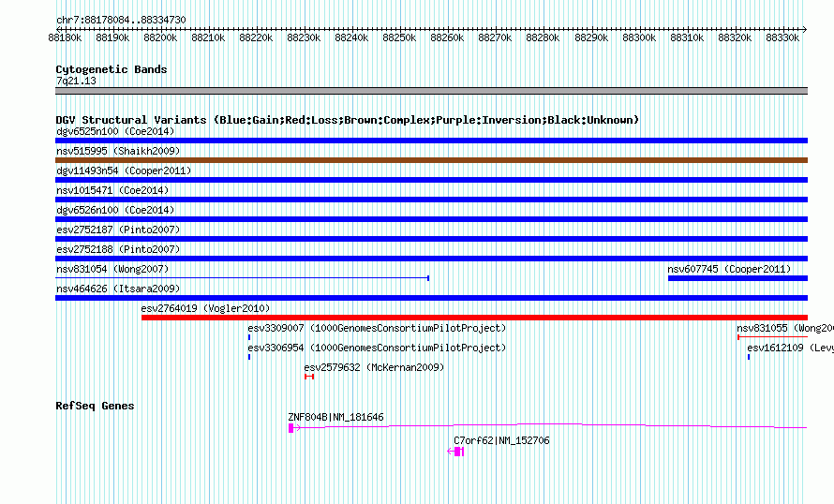Image resolution: width=834 pixels, height=504 pixels.
Task: Click the 88270k ruler tick label
Action: pyautogui.click(x=495, y=37)
